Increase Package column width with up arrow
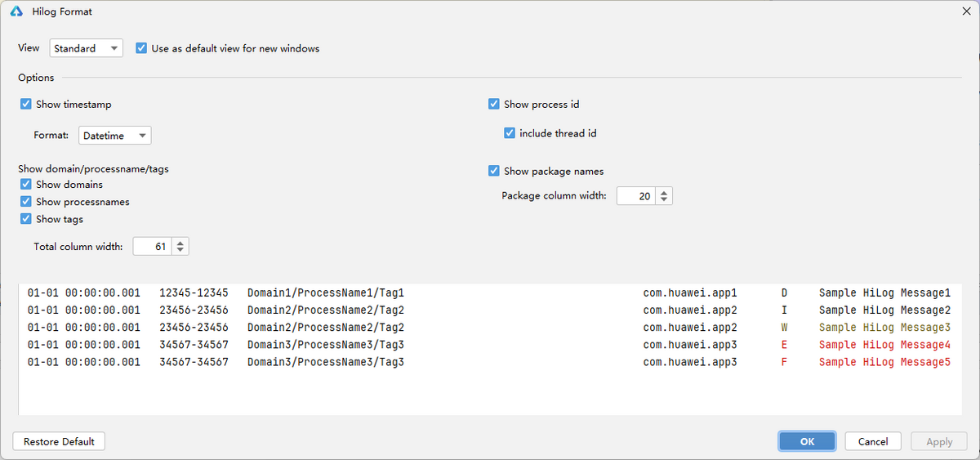This screenshot has width=980, height=460. (664, 193)
